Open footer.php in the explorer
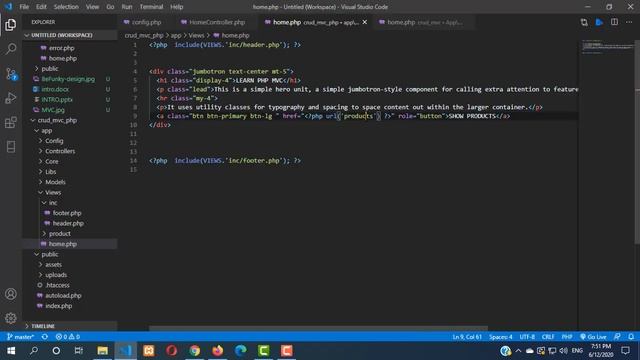Screen dimensions: 640x360 click(67, 213)
